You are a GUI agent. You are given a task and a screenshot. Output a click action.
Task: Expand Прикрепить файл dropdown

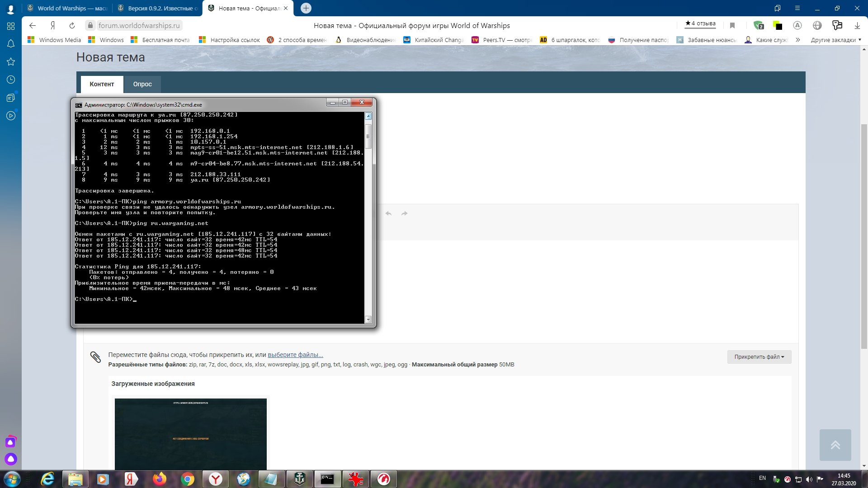click(x=759, y=357)
